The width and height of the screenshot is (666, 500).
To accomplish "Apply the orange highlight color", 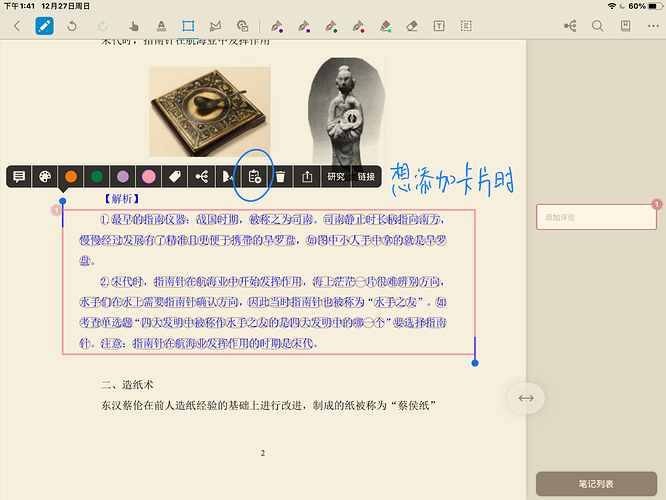I will [71, 176].
